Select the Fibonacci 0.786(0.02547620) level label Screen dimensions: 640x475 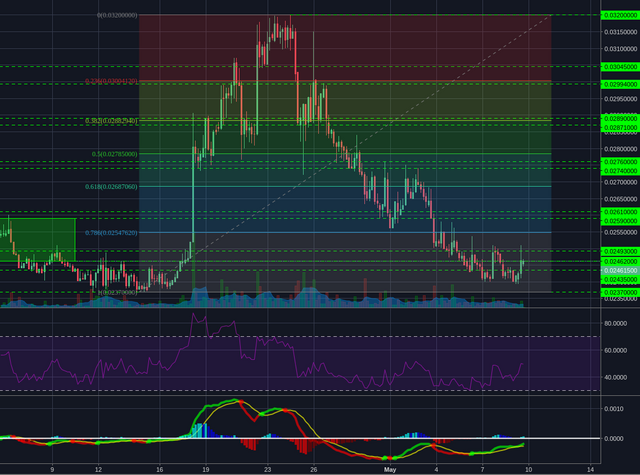tap(111, 233)
